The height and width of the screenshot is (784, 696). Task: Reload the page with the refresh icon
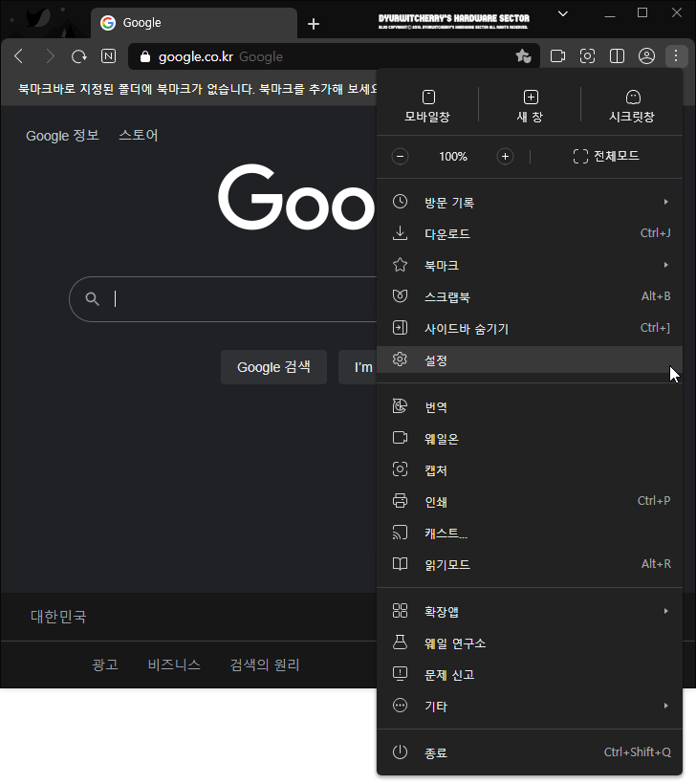(x=79, y=56)
